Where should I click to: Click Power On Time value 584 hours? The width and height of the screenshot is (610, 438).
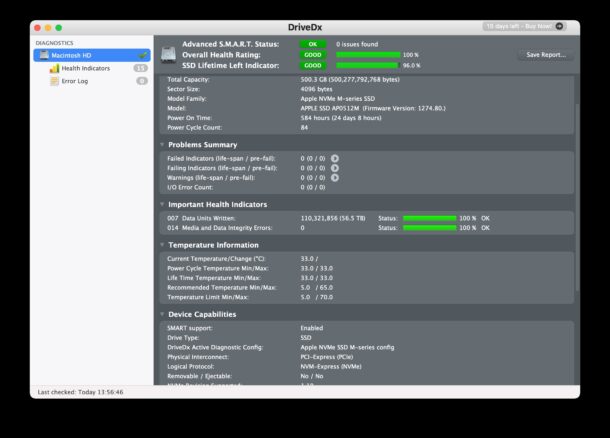pyautogui.click(x=341, y=118)
